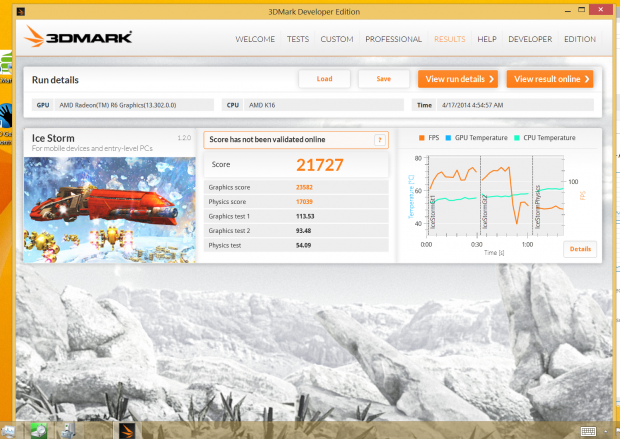Click the 3DMark window title bar icon
The height and width of the screenshot is (439, 620).
[x=21, y=11]
